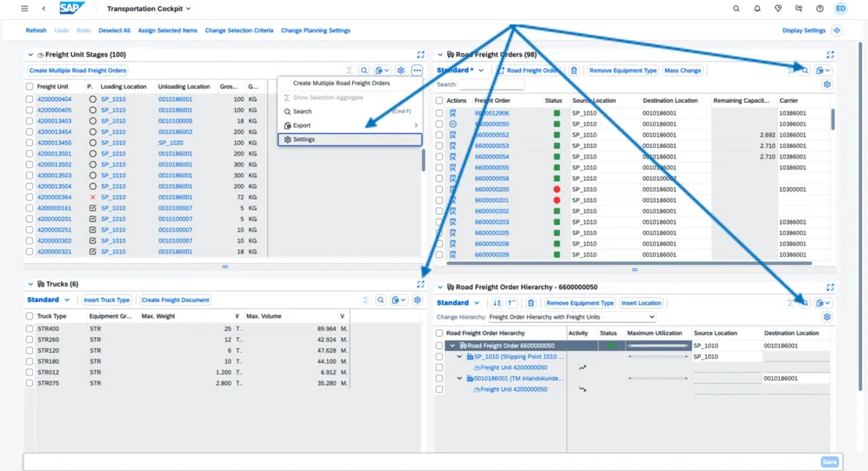
Task: Check the box for truck type STR400
Action: [x=30, y=328]
